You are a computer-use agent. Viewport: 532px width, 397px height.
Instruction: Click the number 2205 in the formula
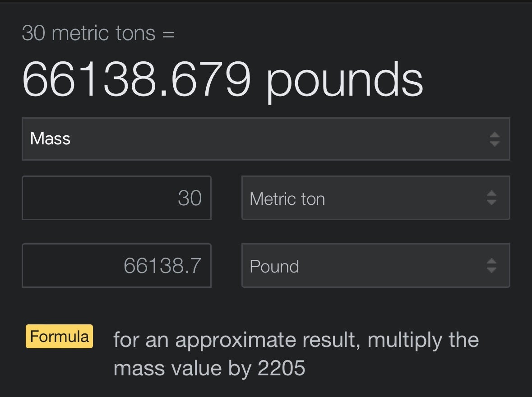281,369
